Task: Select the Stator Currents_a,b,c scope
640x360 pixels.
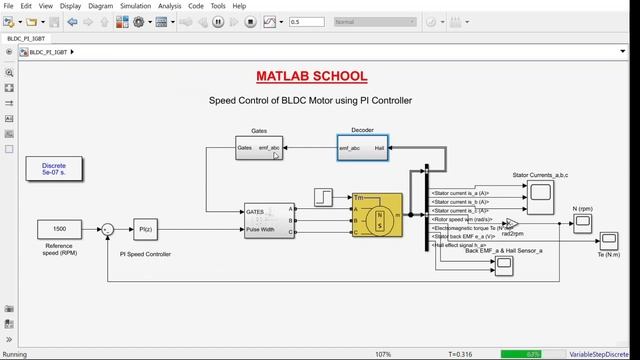Action: (x=540, y=198)
